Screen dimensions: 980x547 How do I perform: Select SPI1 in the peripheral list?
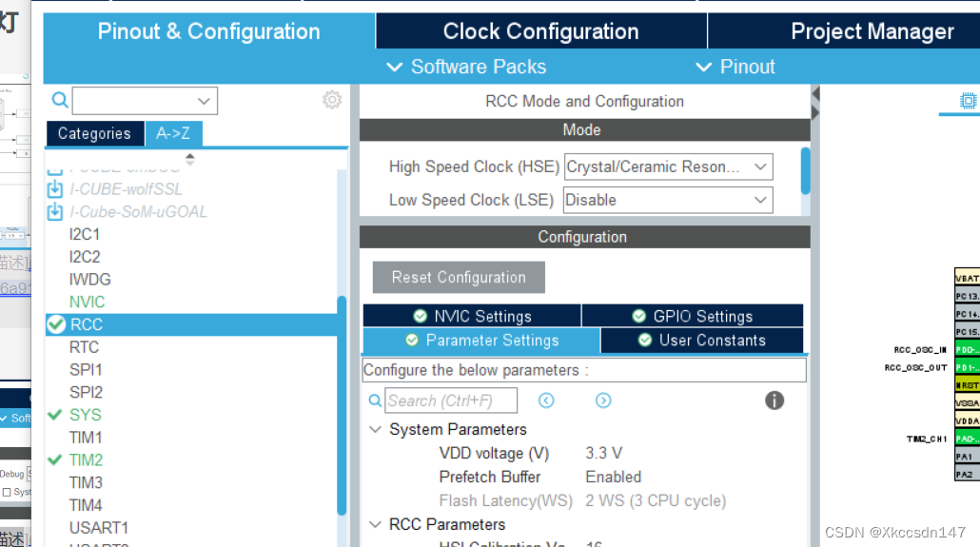click(86, 369)
